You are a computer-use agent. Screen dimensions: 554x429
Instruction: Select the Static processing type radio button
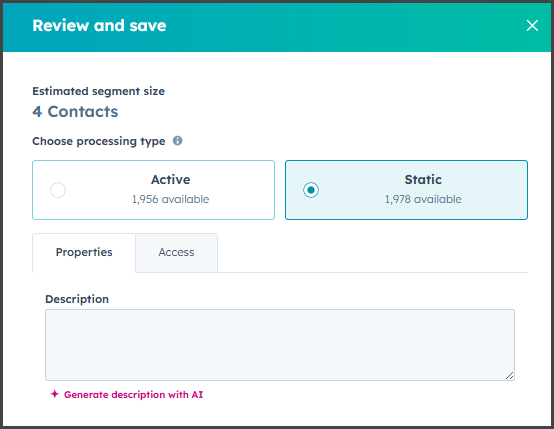(x=311, y=190)
